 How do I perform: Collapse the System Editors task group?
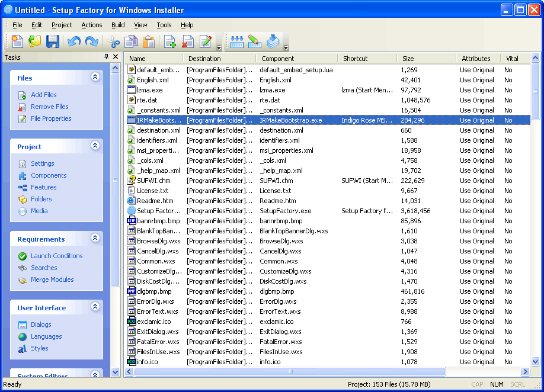point(95,374)
